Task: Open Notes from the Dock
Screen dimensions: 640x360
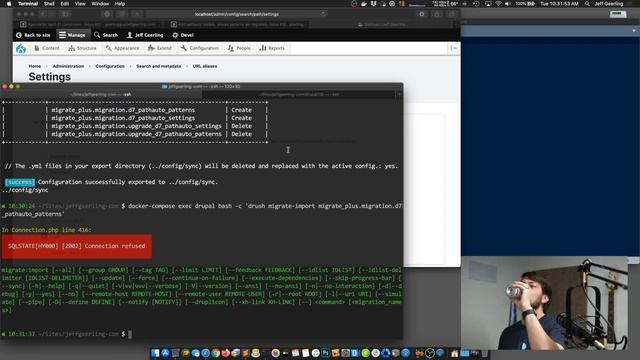Action: [305, 353]
